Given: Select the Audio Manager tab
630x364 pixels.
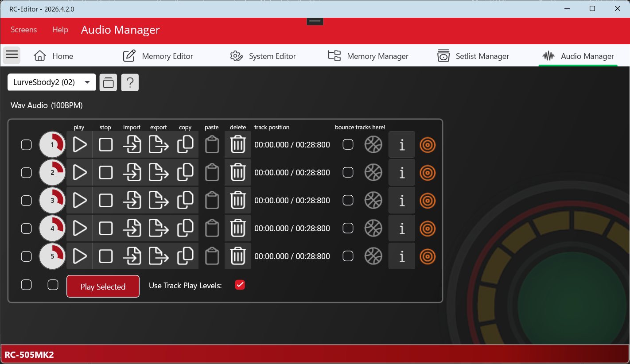Looking at the screenshot, I should tap(578, 56).
